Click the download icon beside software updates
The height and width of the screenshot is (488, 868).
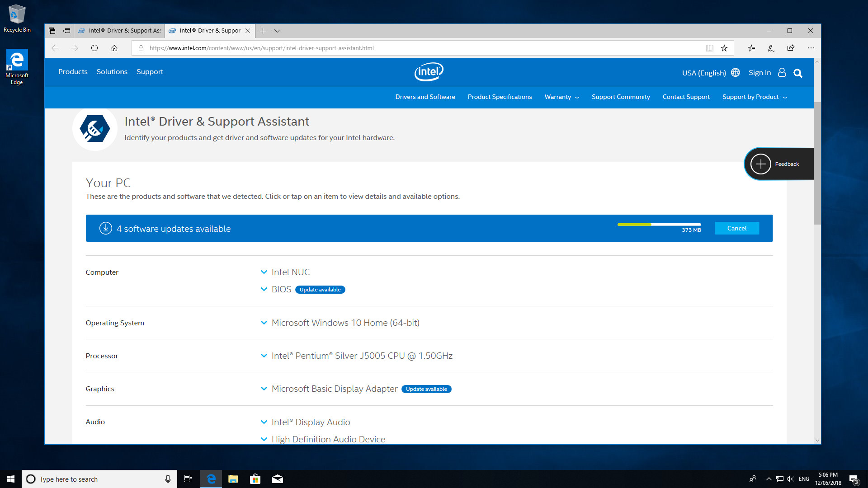[106, 228]
